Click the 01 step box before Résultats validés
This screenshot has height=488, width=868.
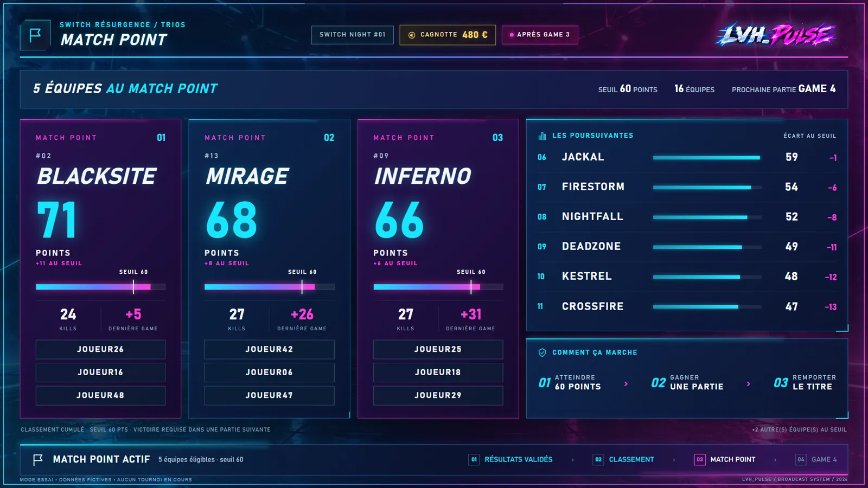coord(474,460)
